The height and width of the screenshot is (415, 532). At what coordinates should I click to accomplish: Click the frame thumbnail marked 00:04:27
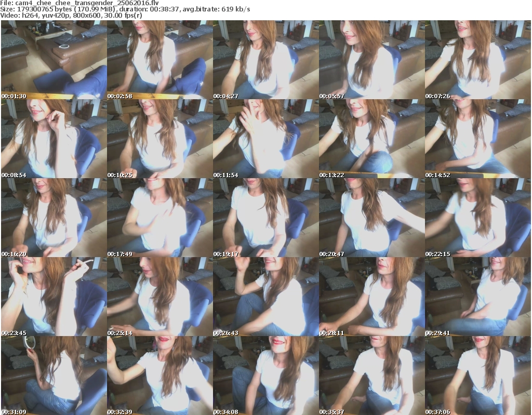[266, 60]
